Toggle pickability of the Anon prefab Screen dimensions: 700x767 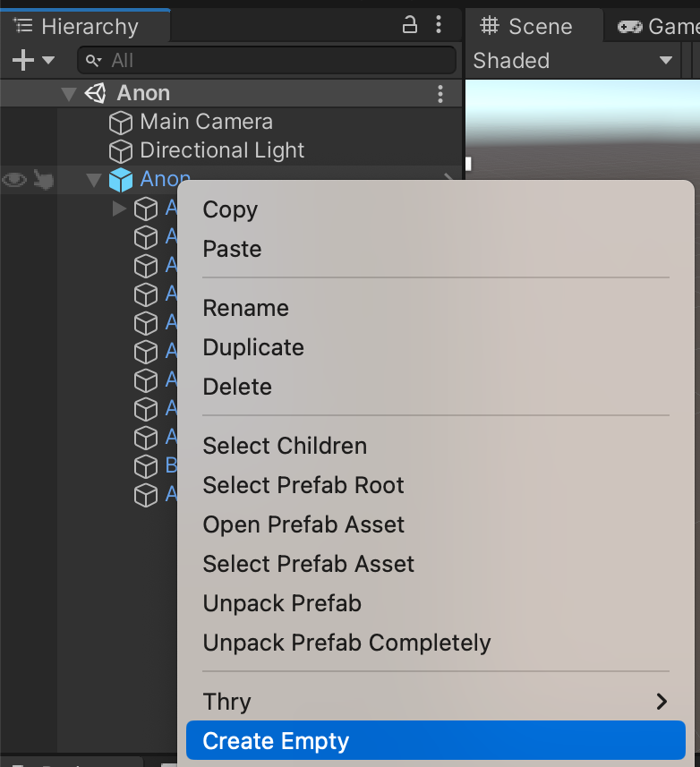(x=44, y=180)
